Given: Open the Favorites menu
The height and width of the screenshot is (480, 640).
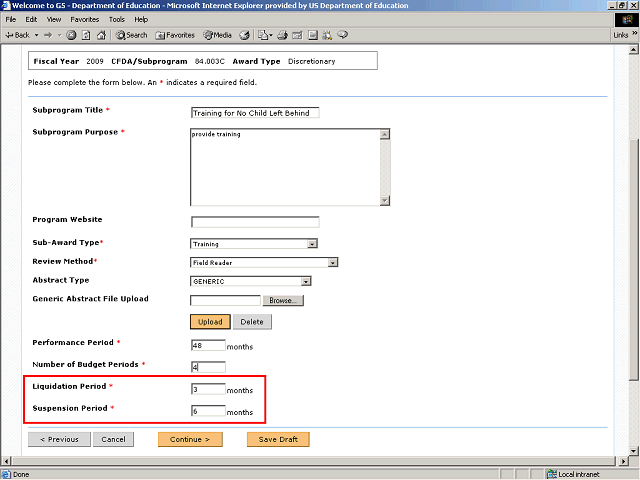Looking at the screenshot, I should [84, 19].
